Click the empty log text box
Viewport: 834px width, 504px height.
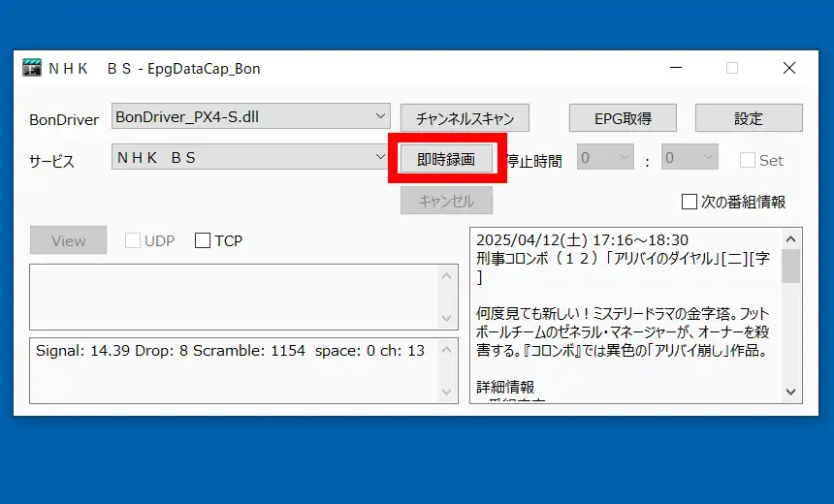coord(243,297)
